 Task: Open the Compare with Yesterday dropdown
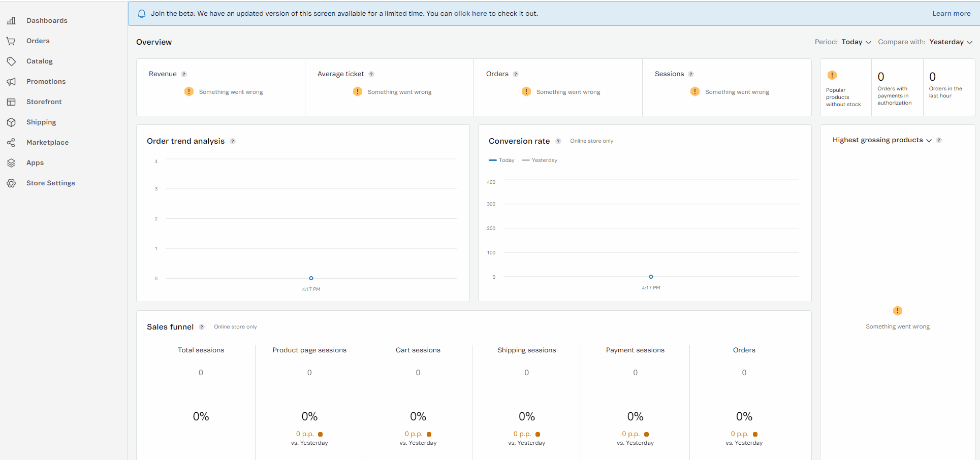click(951, 42)
